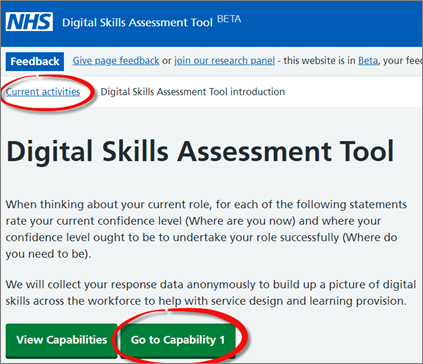Click the Digital Skills Assessment Tool header title
Screen dimensions: 423x364
click(x=137, y=23)
